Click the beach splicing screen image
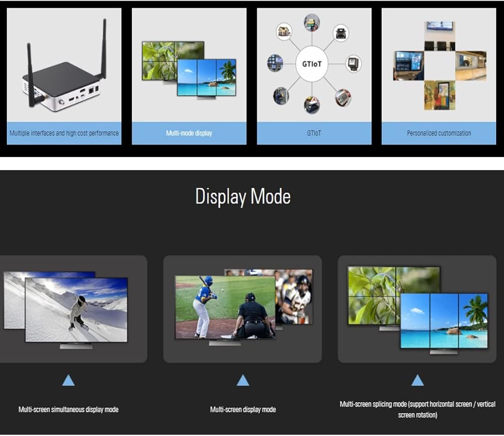504x436 pixels. (444, 321)
